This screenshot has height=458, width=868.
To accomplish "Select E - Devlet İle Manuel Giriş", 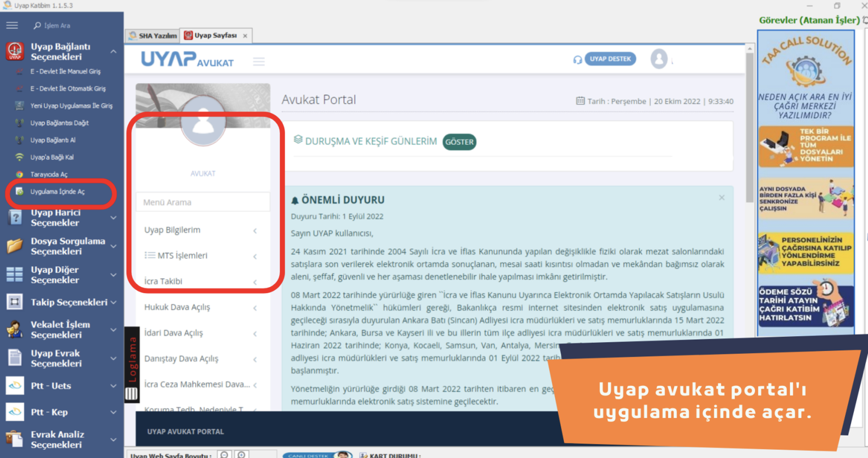I will 66,71.
